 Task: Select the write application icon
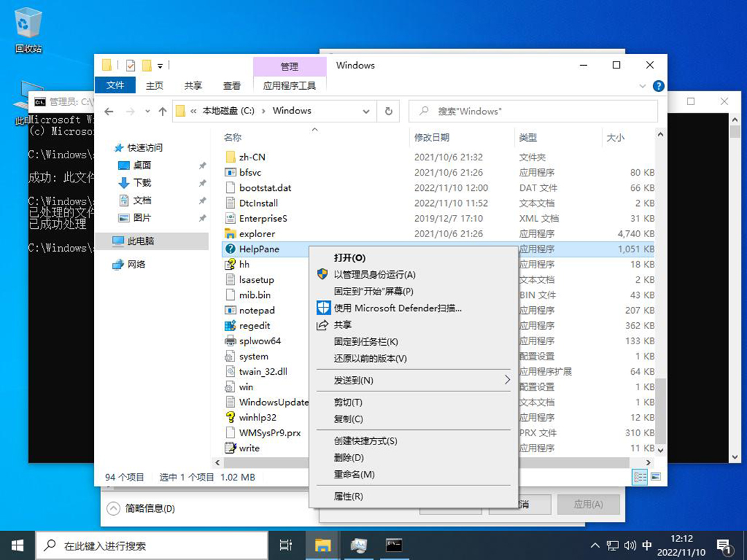pos(230,448)
